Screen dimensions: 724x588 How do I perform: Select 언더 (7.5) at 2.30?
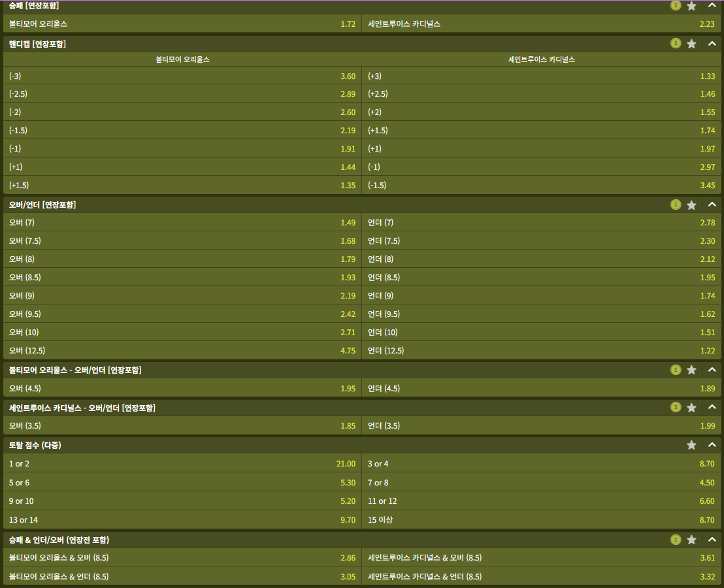tap(542, 240)
